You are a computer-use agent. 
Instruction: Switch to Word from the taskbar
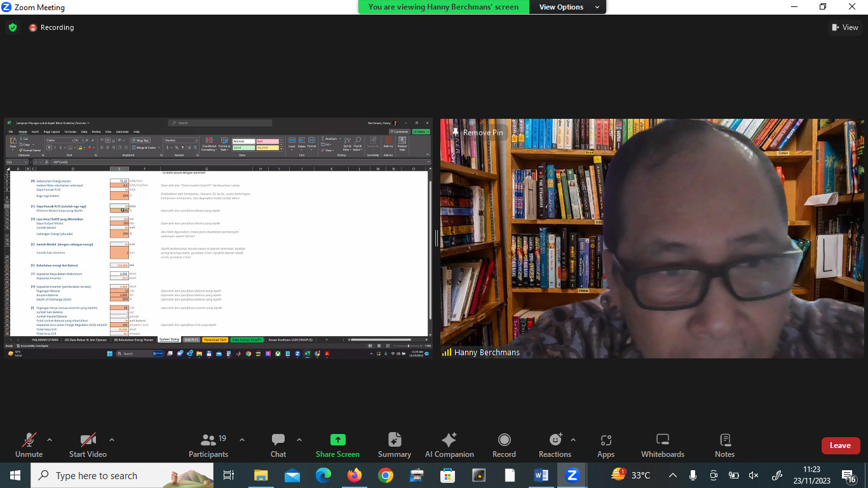tap(541, 475)
